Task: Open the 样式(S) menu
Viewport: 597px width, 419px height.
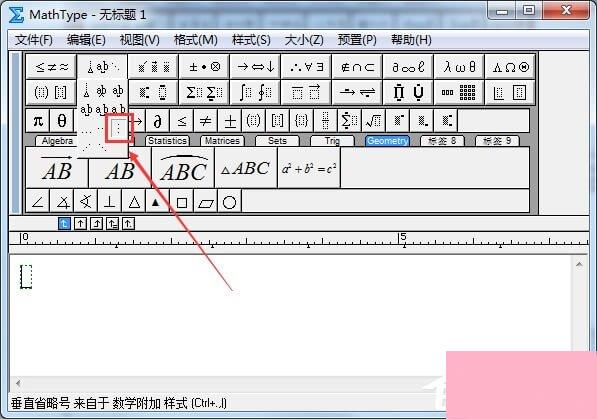Action: [x=251, y=40]
